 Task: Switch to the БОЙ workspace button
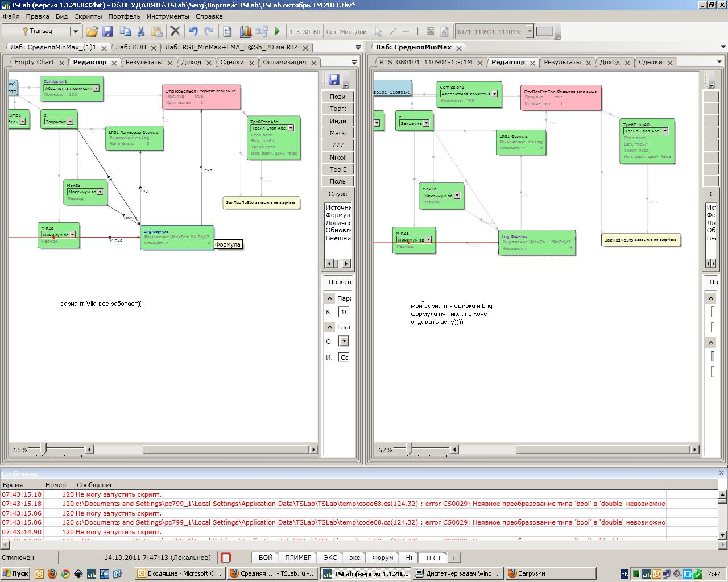pos(266,558)
